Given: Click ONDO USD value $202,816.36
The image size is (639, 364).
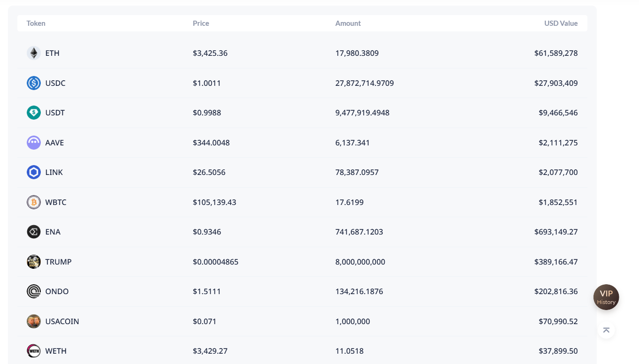Looking at the screenshot, I should pos(556,291).
